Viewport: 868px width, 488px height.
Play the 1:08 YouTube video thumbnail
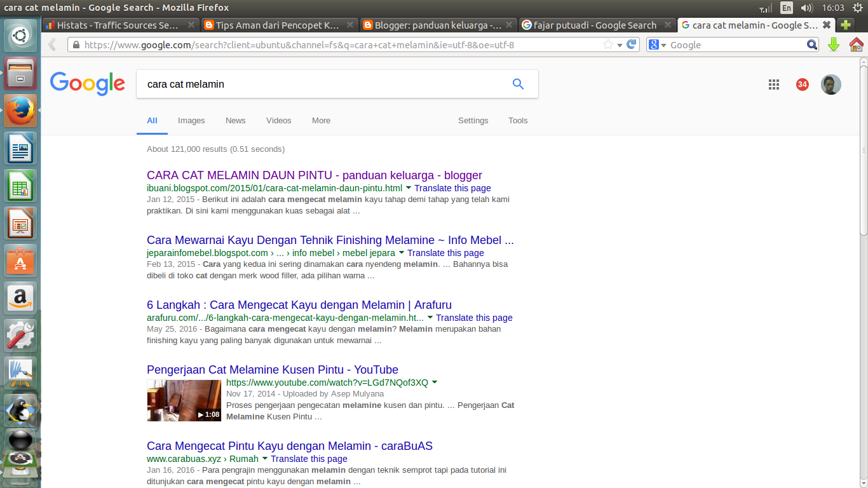pos(184,400)
